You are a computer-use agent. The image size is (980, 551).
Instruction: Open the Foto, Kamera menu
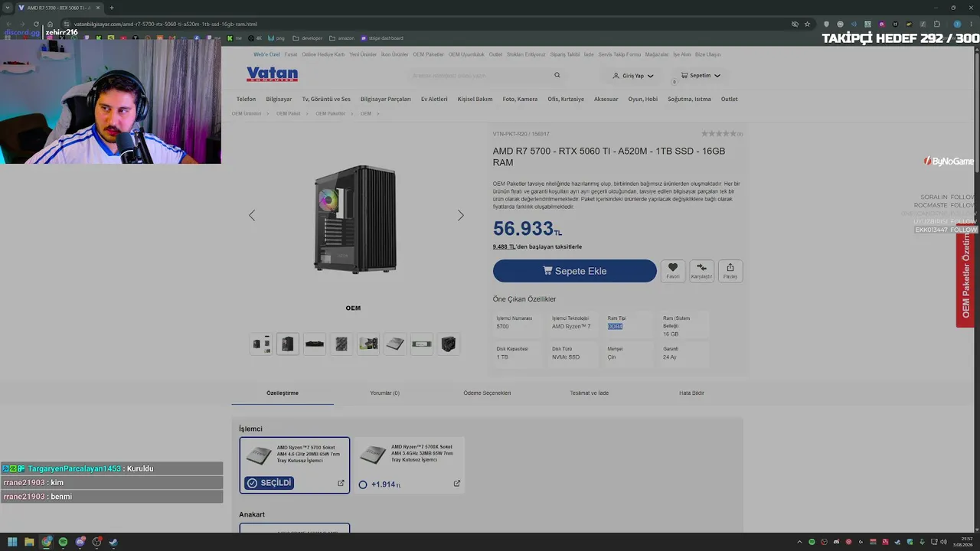520,99
